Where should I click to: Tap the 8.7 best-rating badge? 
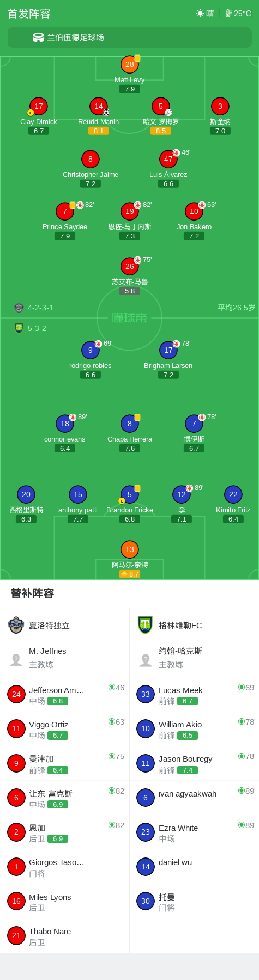click(130, 574)
